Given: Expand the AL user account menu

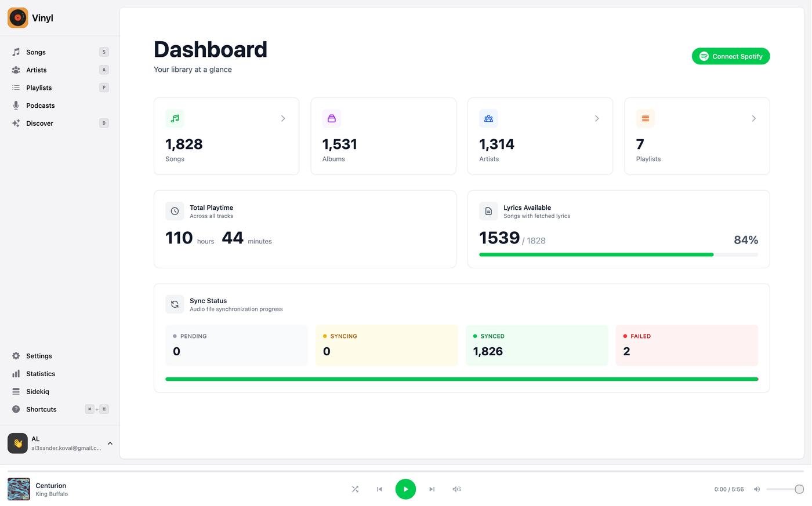Looking at the screenshot, I should coord(110,443).
